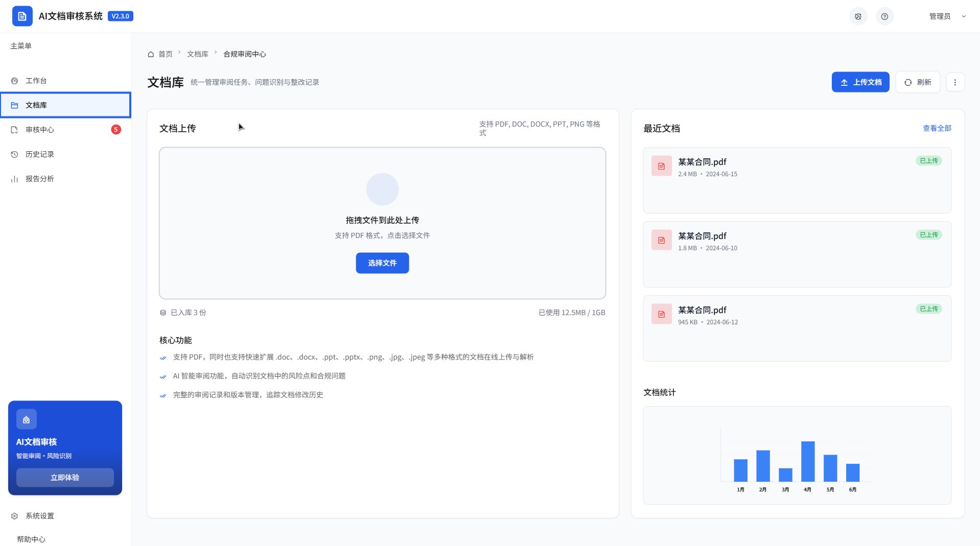
Task: Click the PDF icon of the 2024-06-10 file
Action: (x=662, y=240)
